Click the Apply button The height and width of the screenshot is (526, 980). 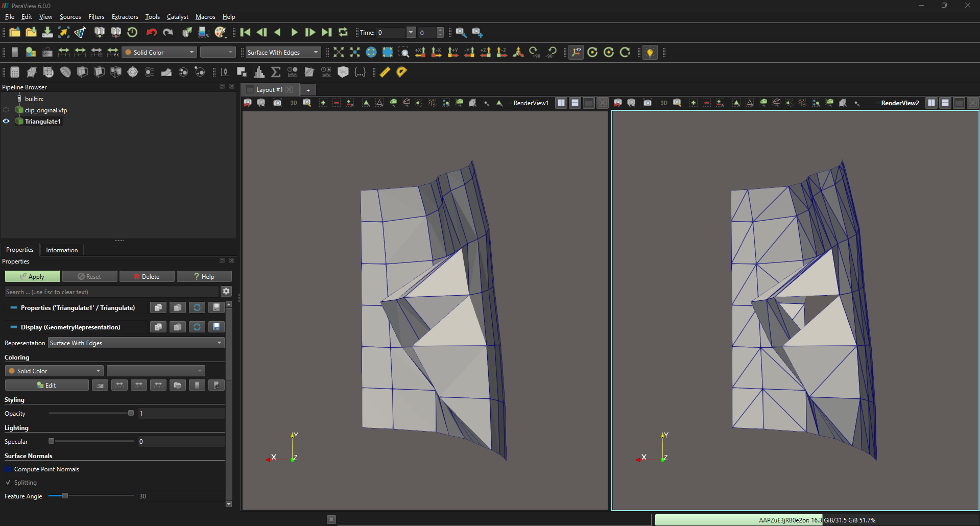pyautogui.click(x=33, y=277)
